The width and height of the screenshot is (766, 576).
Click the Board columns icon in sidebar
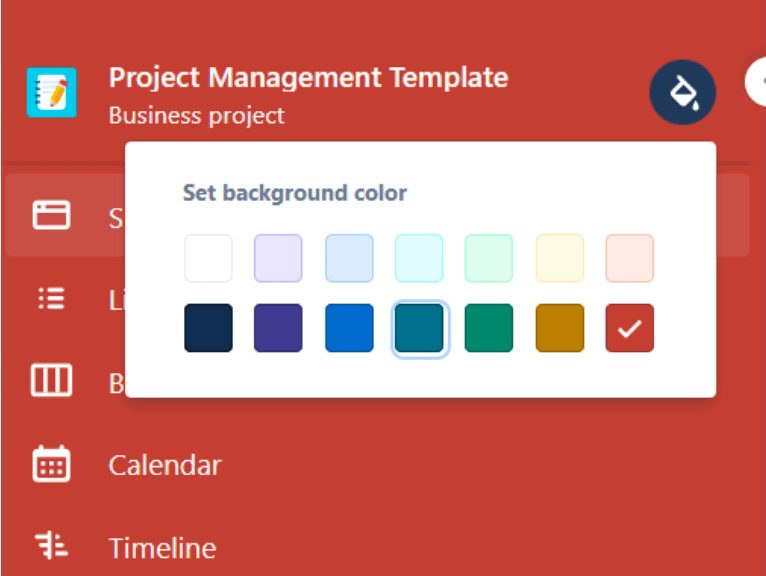tap(51, 382)
